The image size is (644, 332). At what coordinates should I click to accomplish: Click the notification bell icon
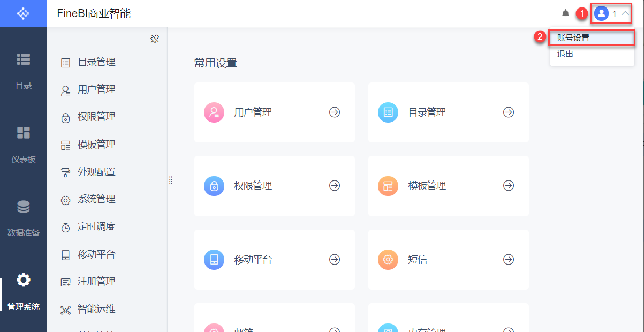(x=565, y=13)
